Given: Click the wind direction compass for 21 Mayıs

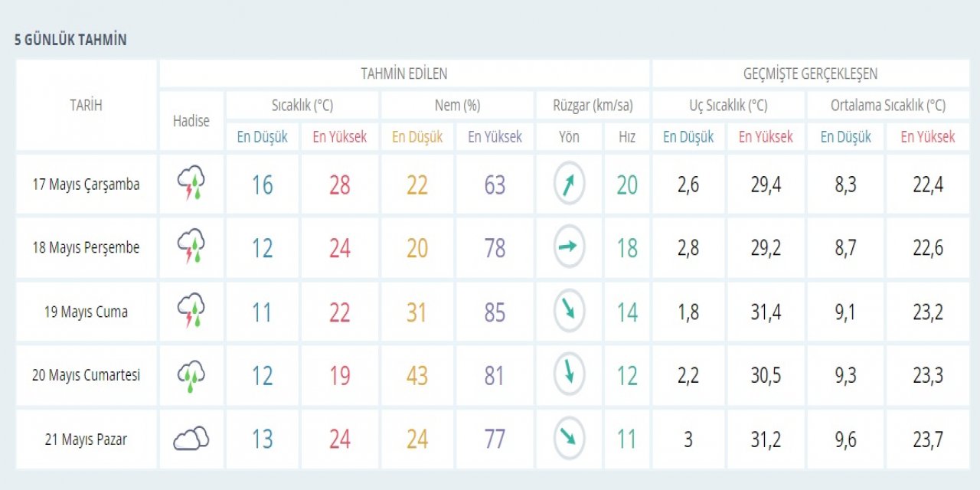Looking at the screenshot, I should pyautogui.click(x=569, y=439).
